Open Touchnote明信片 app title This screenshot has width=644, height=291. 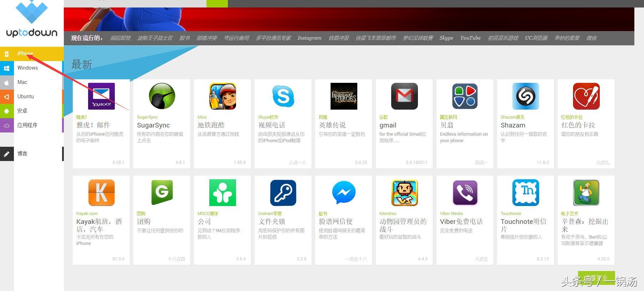click(x=523, y=225)
